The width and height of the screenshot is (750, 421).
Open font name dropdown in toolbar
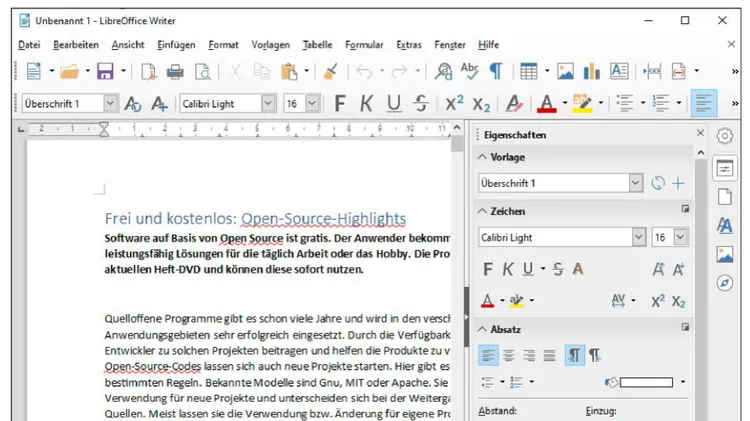click(x=268, y=103)
